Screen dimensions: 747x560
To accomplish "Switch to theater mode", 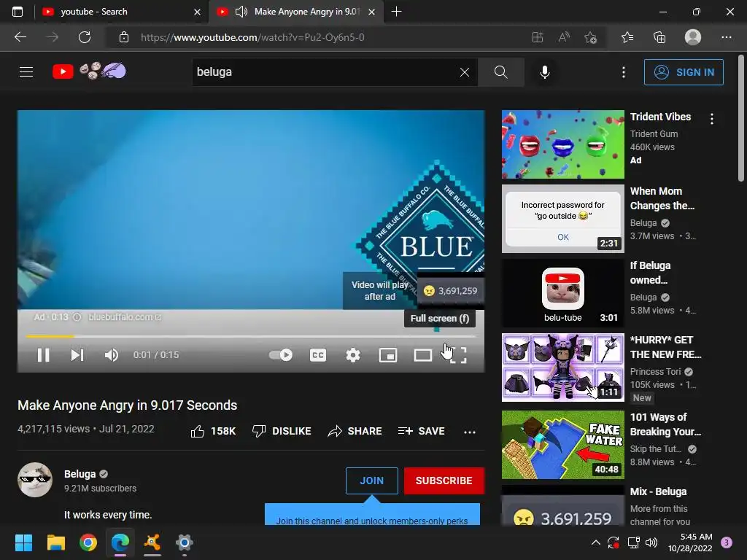I will [x=422, y=355].
